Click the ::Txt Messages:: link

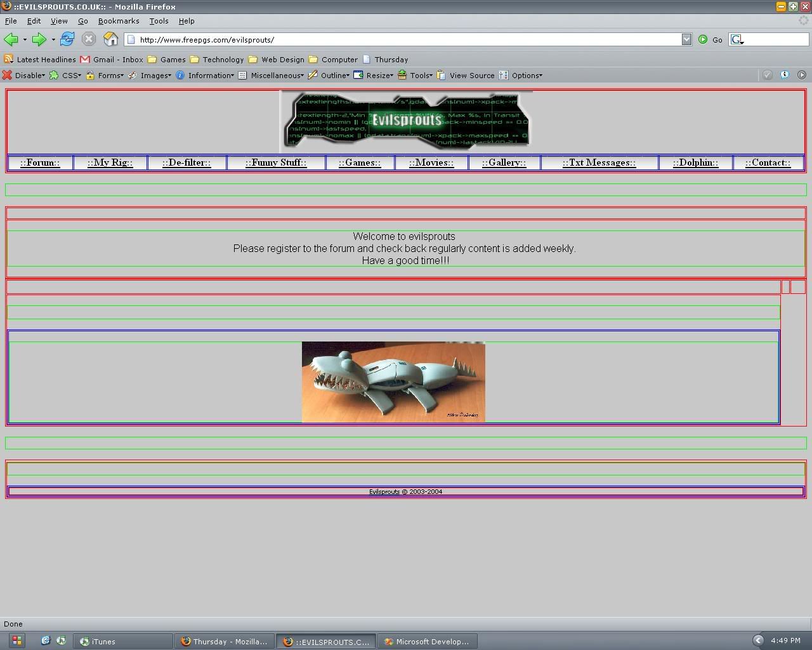(x=599, y=162)
